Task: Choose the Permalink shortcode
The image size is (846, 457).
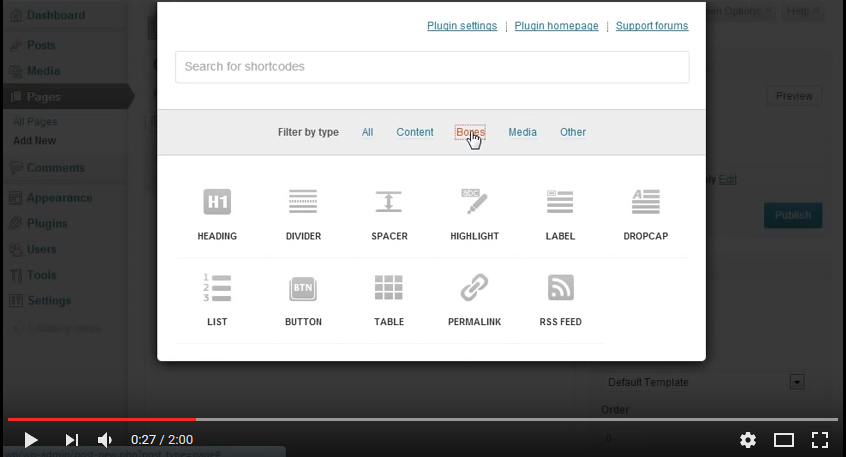Action: point(474,288)
